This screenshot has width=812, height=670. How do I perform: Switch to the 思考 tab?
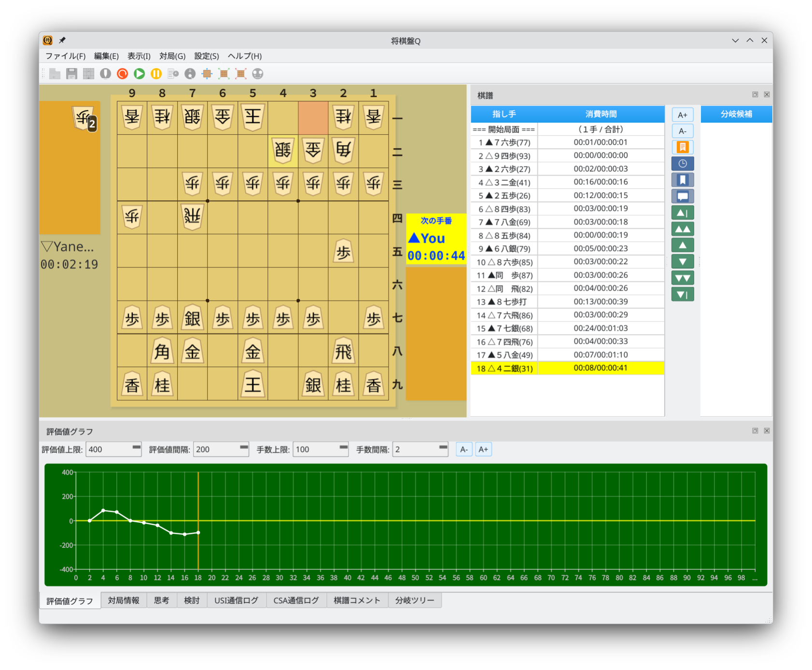pos(161,600)
